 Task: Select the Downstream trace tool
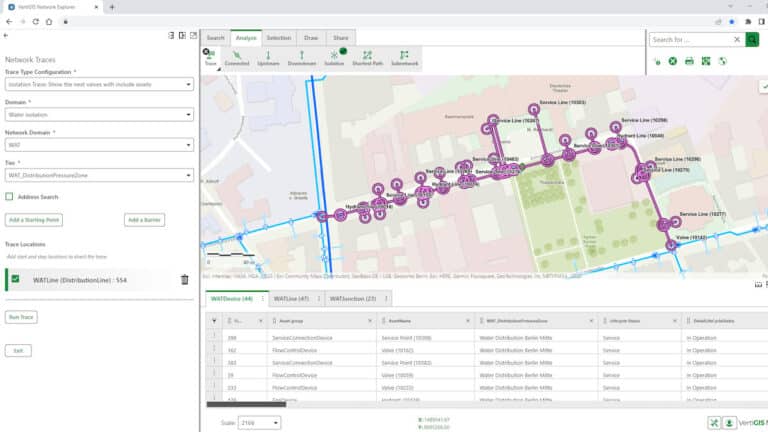(x=301, y=57)
